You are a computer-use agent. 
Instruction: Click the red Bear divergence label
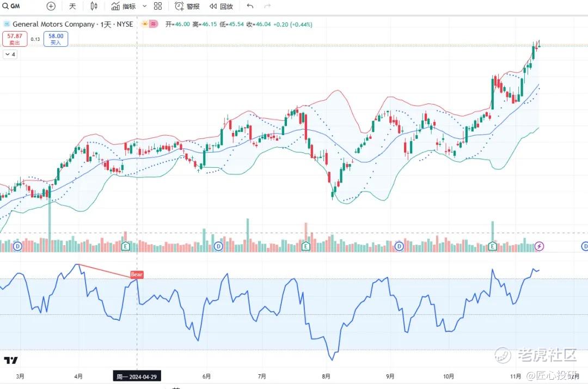click(x=137, y=275)
